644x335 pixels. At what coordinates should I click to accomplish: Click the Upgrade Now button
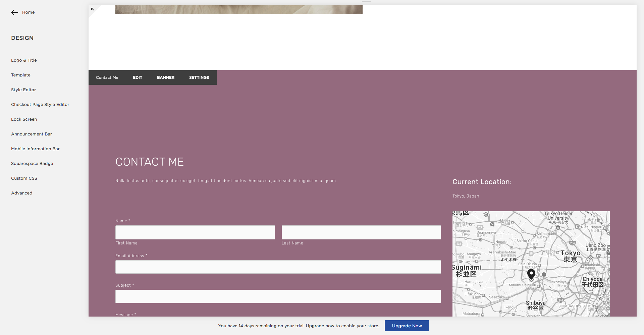[407, 326]
